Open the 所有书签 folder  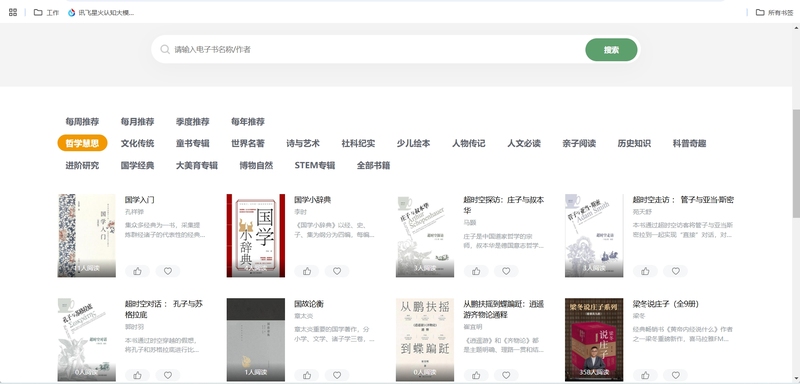[774, 12]
